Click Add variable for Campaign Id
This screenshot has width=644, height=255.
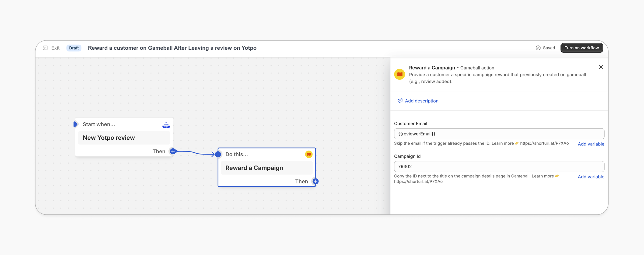point(591,177)
